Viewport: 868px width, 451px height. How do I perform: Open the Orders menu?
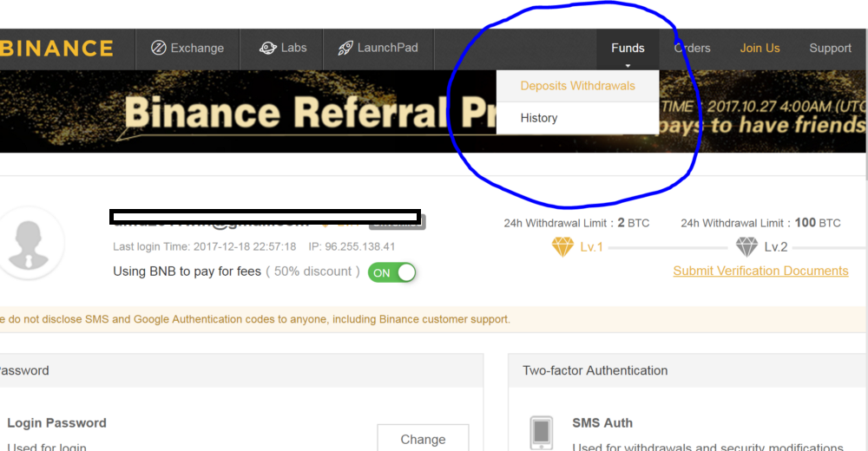click(x=692, y=49)
